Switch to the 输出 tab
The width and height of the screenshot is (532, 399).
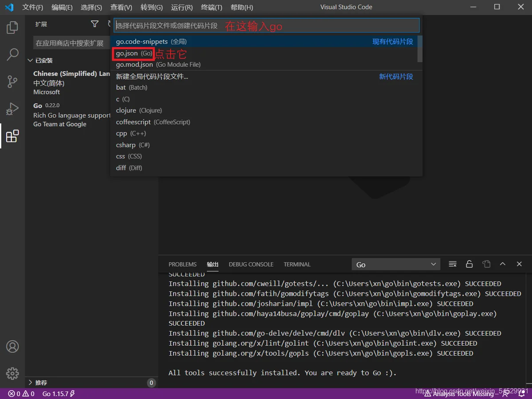click(x=213, y=264)
